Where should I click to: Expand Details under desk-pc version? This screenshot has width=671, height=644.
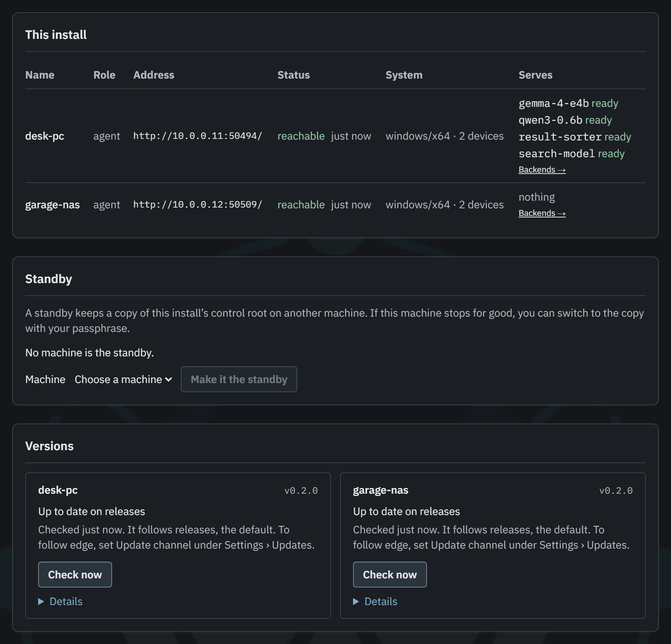61,601
